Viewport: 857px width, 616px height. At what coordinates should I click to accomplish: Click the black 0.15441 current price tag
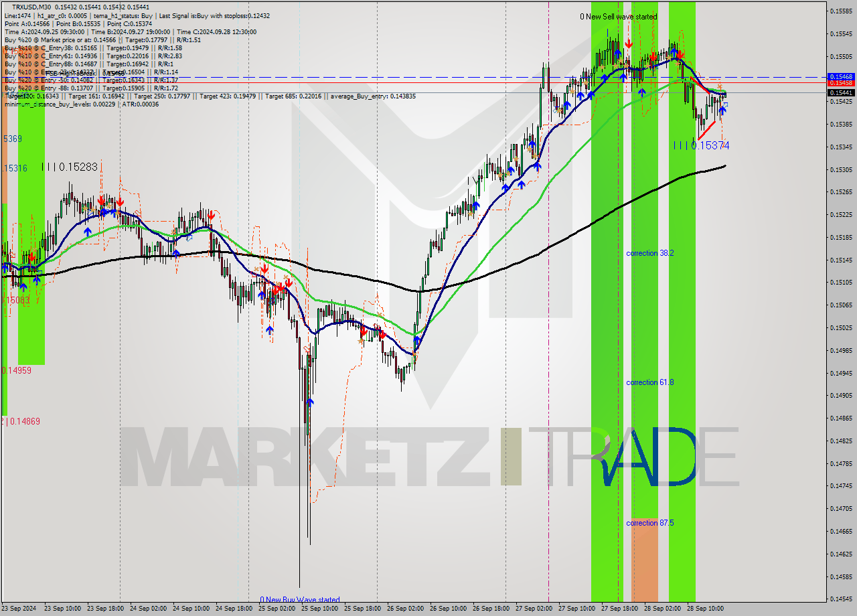(841, 93)
